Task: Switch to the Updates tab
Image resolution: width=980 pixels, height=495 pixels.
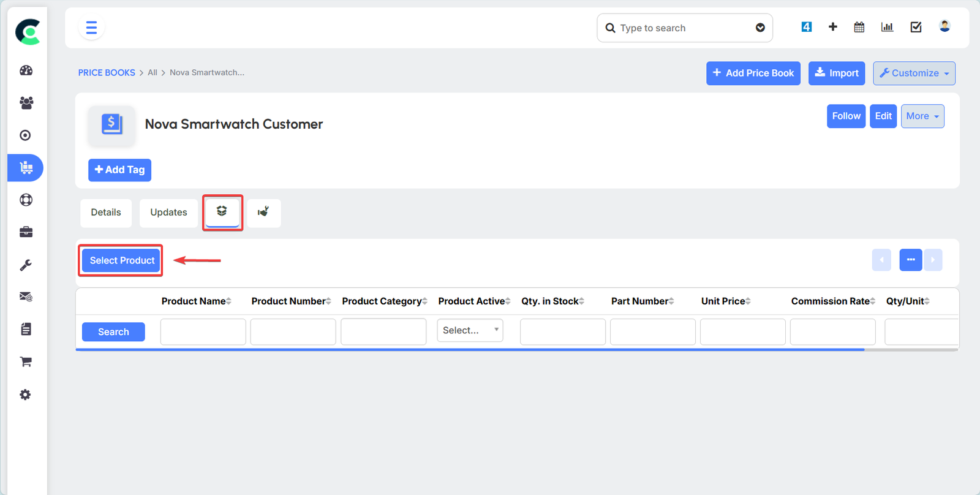Action: click(168, 213)
